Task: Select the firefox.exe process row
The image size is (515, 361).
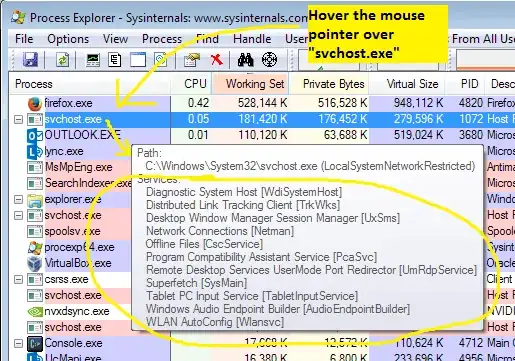Action: click(x=262, y=103)
